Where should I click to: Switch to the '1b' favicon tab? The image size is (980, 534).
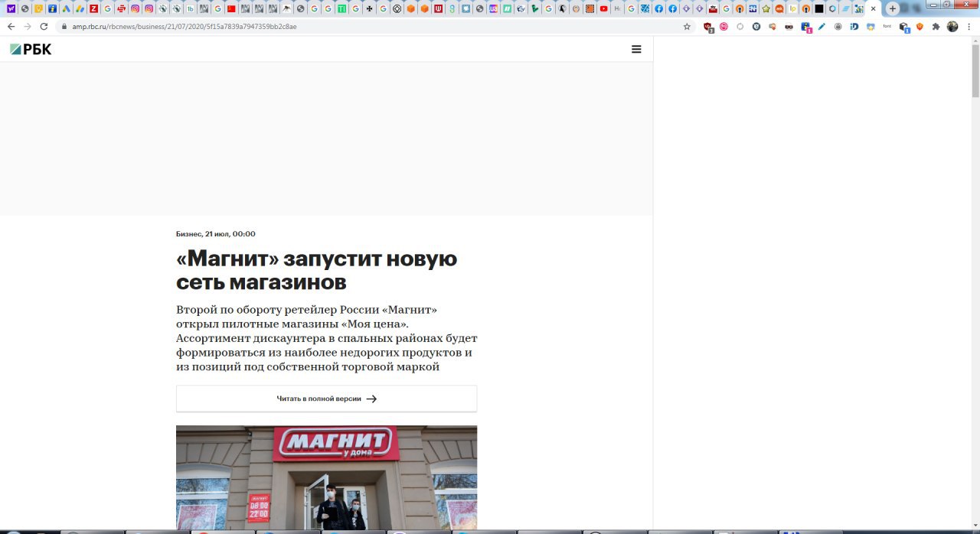(190, 8)
